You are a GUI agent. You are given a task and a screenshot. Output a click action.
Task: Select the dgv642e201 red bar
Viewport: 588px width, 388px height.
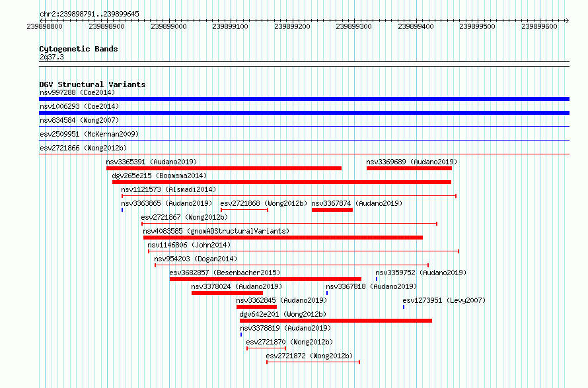(336, 321)
